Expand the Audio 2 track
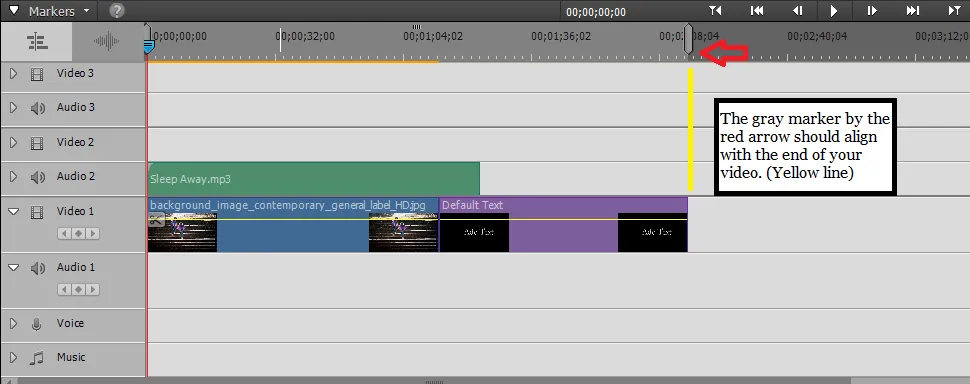Image resolution: width=970 pixels, height=384 pixels. pos(14,177)
